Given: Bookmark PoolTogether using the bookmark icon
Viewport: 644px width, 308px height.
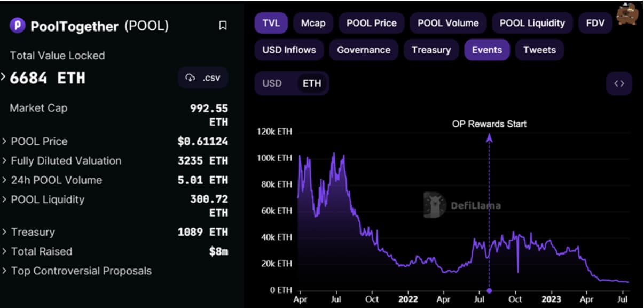Looking at the screenshot, I should 223,26.
